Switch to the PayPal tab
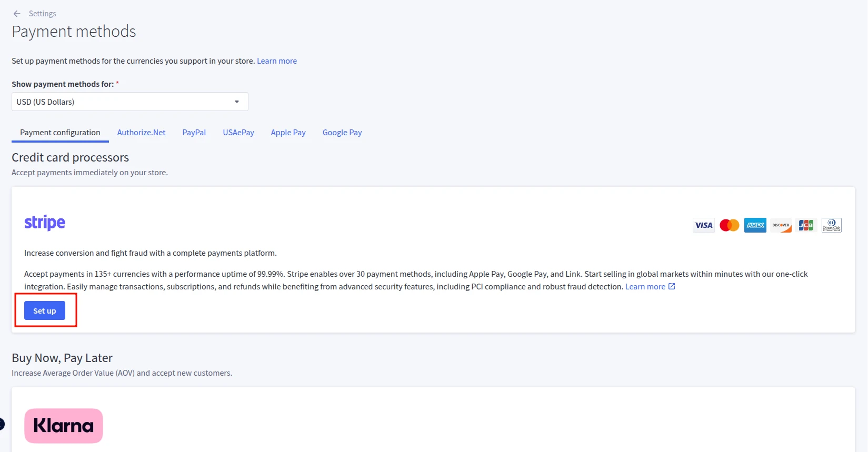 194,133
